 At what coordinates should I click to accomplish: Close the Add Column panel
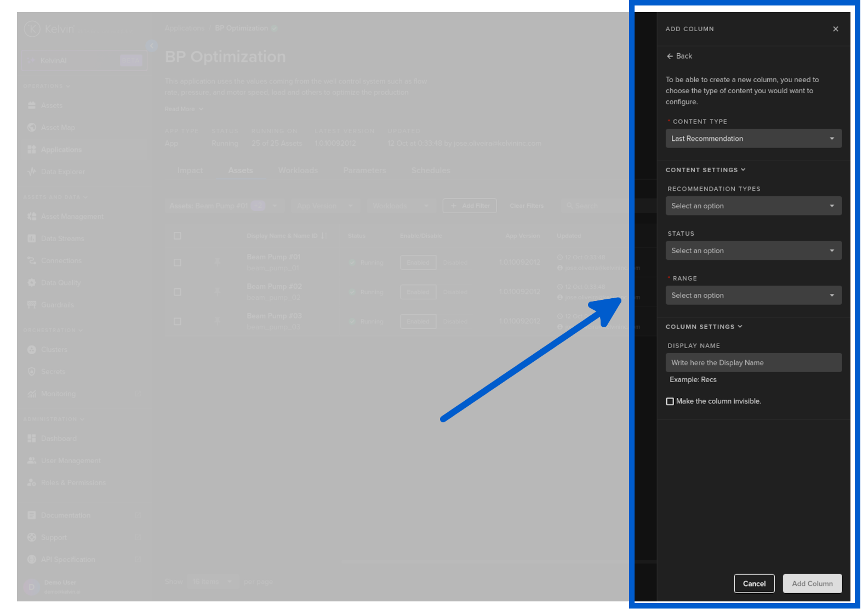[835, 29]
